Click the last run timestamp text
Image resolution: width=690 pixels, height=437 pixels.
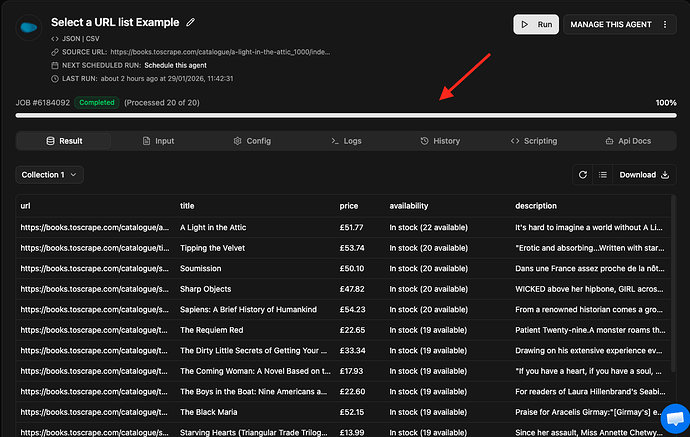point(167,79)
